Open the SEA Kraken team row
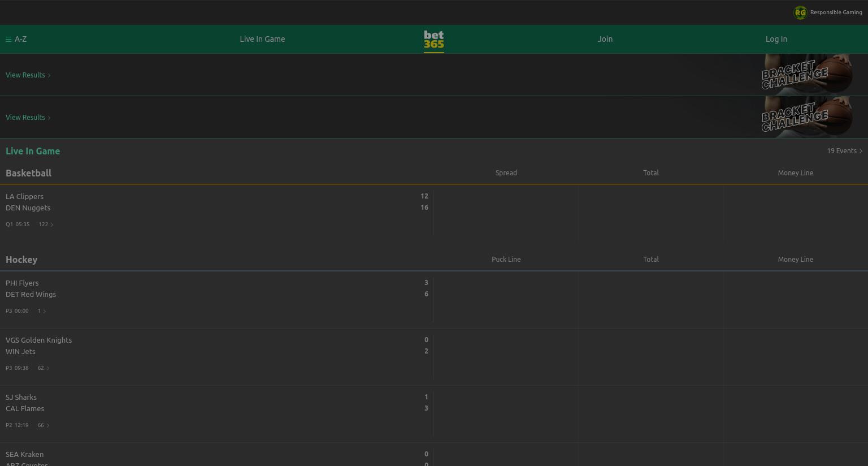Viewport: 868px width, 466px height. point(24,455)
